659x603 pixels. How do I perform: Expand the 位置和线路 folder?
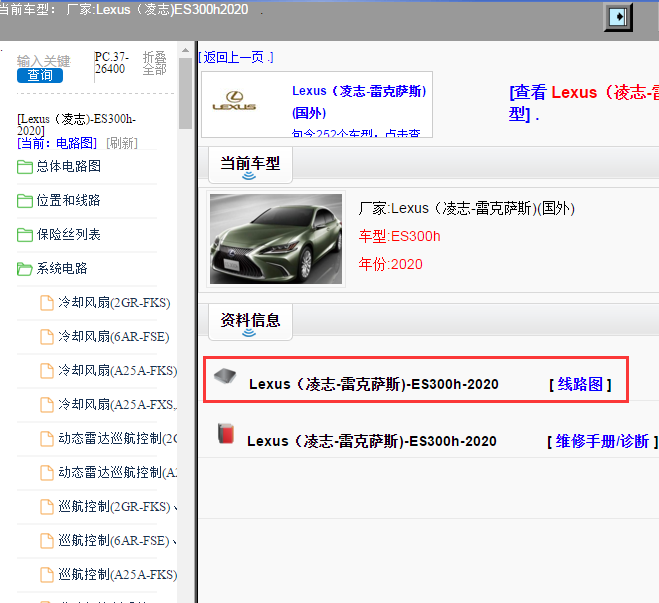click(69, 200)
